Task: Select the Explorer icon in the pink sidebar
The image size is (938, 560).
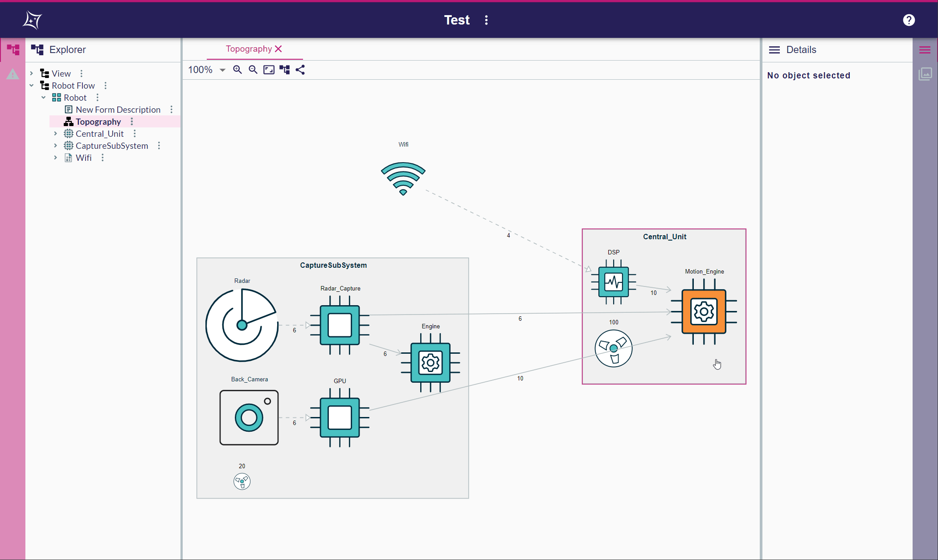Action: 12,49
